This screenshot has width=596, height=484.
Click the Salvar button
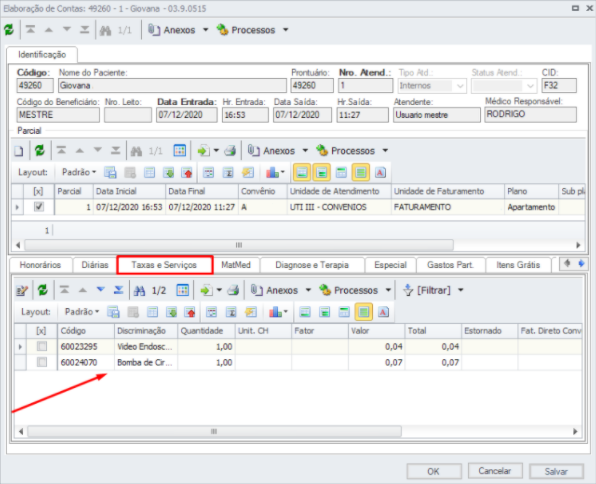[556, 471]
